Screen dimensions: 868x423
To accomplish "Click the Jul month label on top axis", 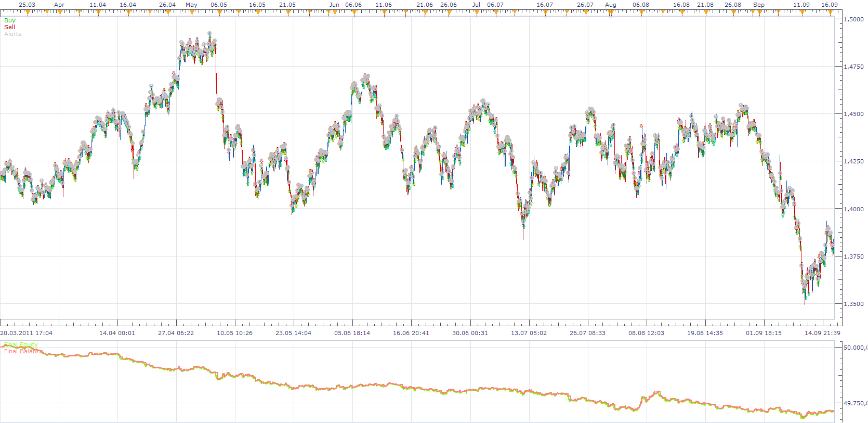I will [476, 5].
